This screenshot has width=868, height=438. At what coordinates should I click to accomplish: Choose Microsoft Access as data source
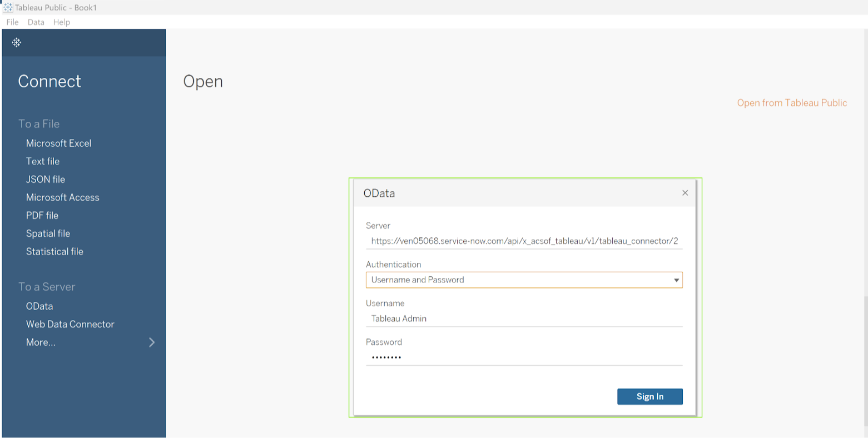click(62, 197)
